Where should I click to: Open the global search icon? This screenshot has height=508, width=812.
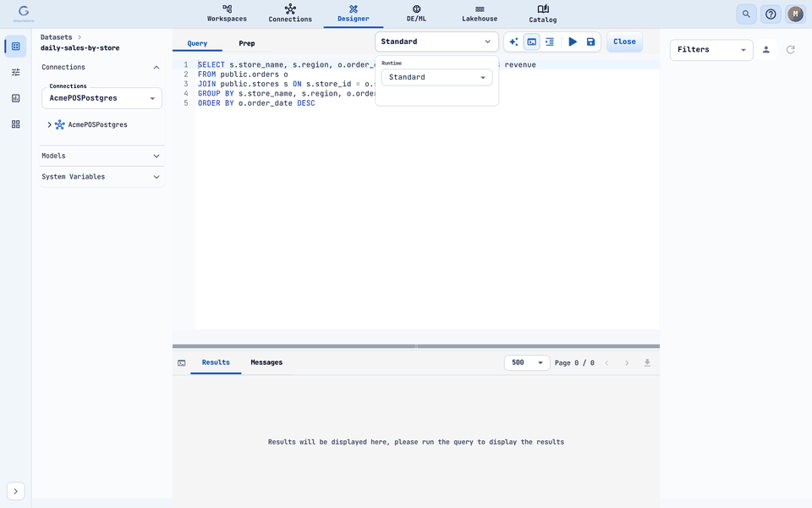click(x=746, y=14)
